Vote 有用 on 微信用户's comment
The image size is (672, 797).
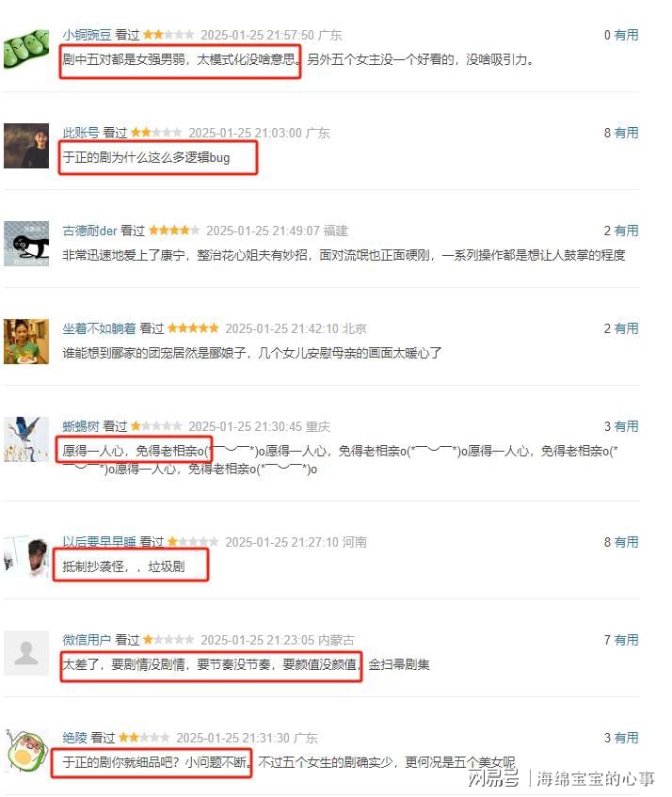point(626,640)
